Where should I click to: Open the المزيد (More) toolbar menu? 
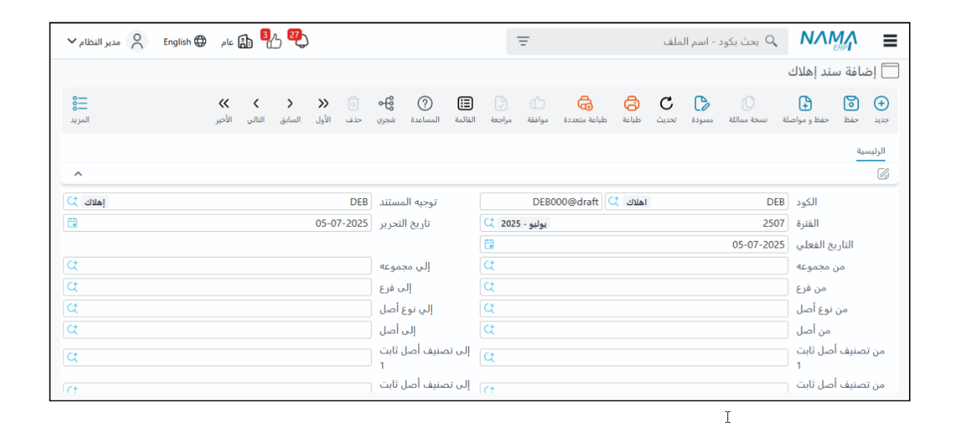[80, 103]
